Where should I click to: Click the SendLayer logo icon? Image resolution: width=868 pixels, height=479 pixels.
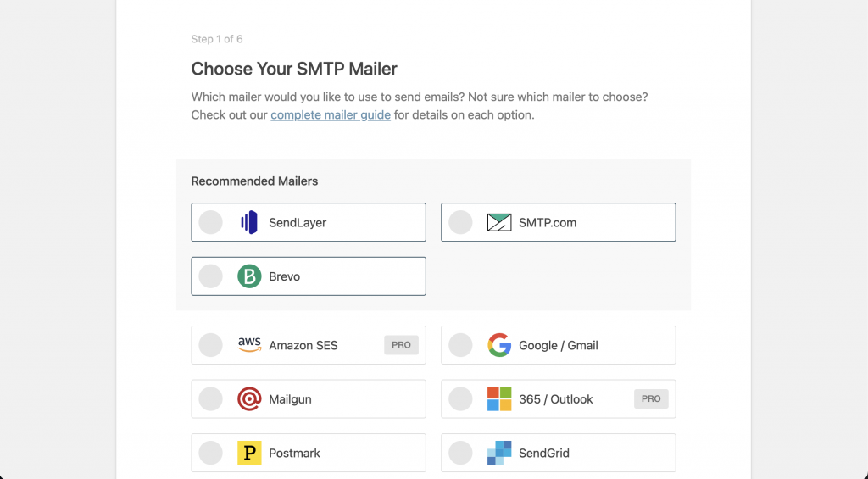[x=248, y=222]
